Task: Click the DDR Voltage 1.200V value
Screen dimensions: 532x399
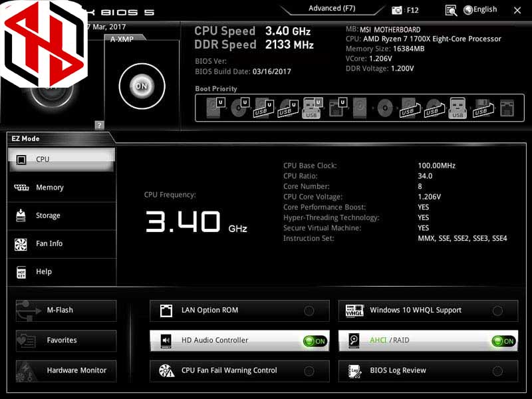Action: point(402,68)
